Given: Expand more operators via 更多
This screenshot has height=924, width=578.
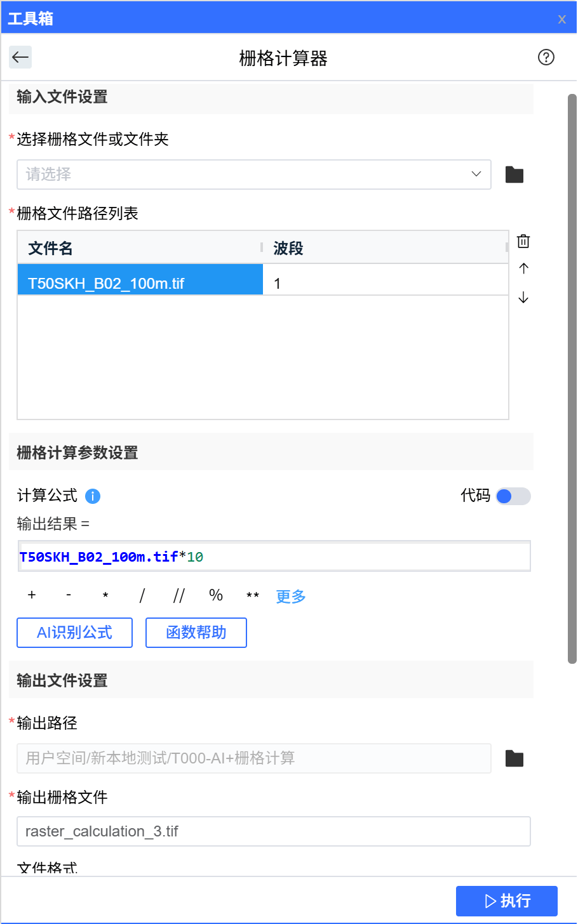Looking at the screenshot, I should point(290,596).
